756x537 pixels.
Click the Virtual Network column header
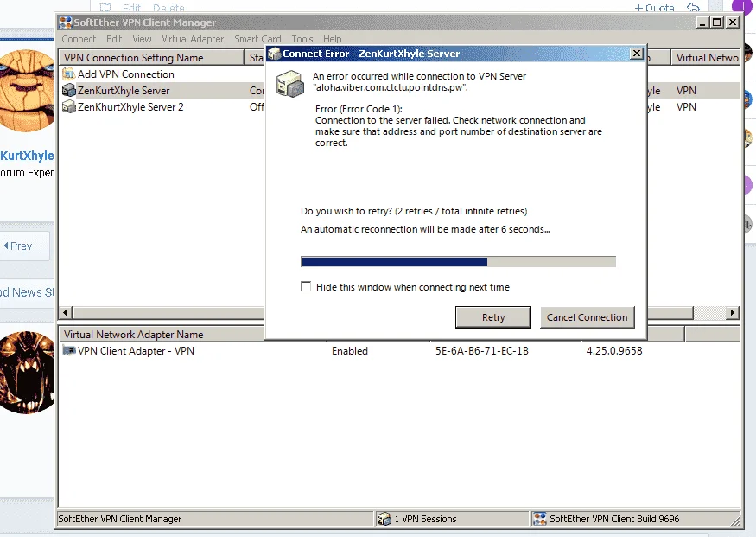pos(705,57)
